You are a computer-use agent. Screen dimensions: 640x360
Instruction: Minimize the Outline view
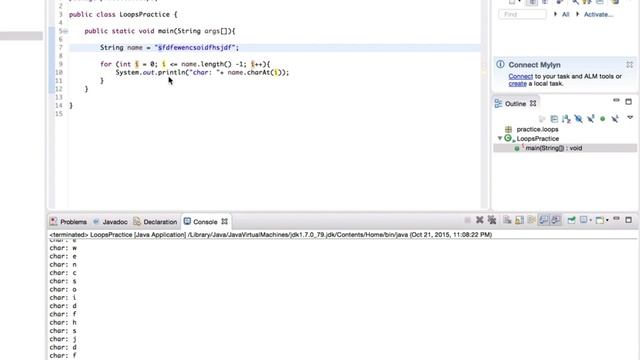pos(616,100)
